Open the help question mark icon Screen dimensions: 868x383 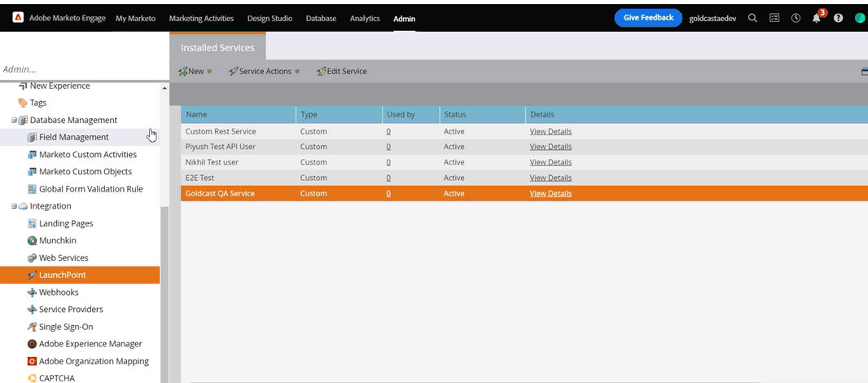click(x=838, y=18)
